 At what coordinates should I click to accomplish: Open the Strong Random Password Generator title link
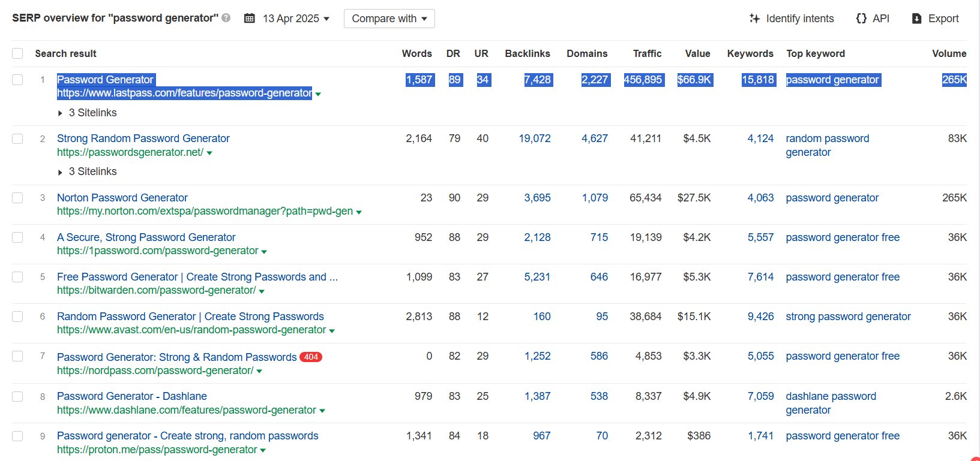[x=143, y=138]
